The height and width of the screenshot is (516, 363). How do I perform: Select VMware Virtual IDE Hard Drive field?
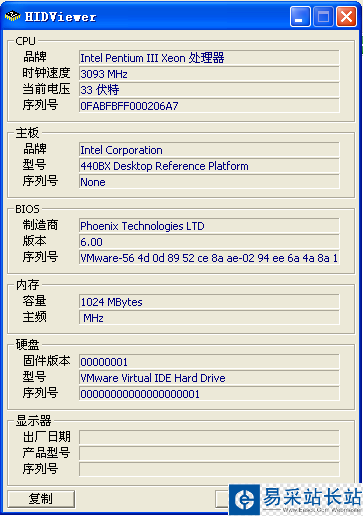[209, 378]
